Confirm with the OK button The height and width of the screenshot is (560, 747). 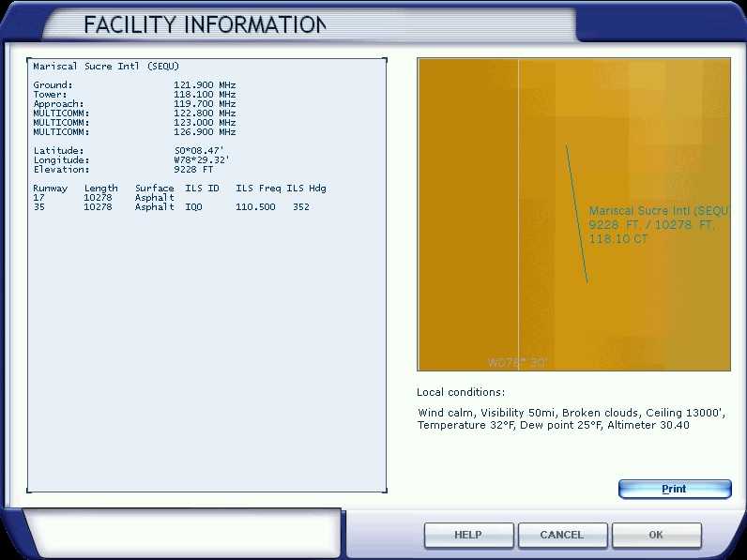[656, 535]
